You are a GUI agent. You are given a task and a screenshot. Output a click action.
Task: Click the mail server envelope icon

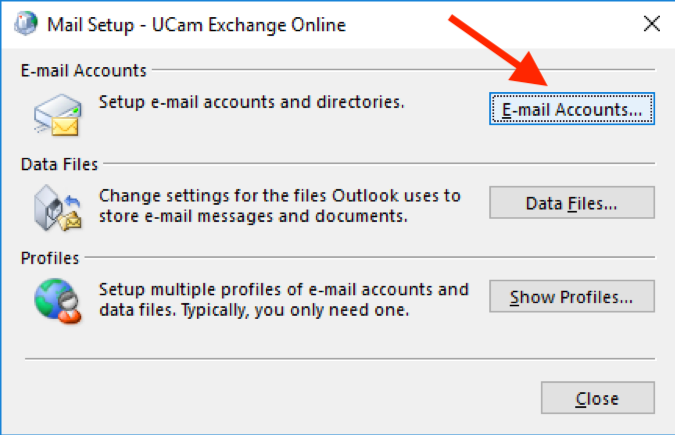click(x=58, y=115)
